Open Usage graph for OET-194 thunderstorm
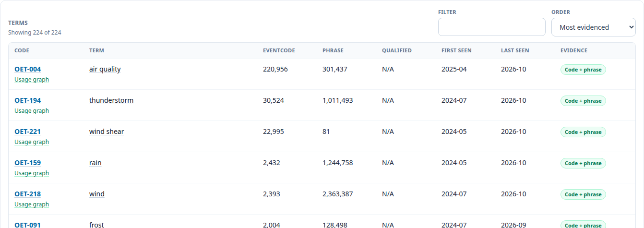The image size is (644, 228). [x=32, y=111]
